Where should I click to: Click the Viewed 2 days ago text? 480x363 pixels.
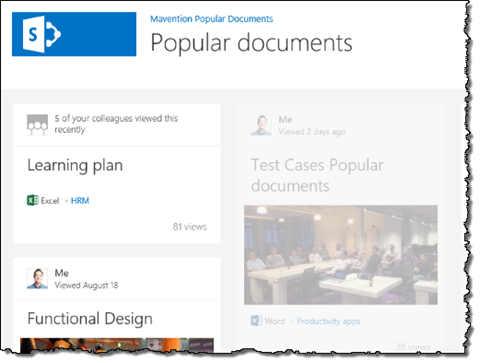[x=312, y=132]
